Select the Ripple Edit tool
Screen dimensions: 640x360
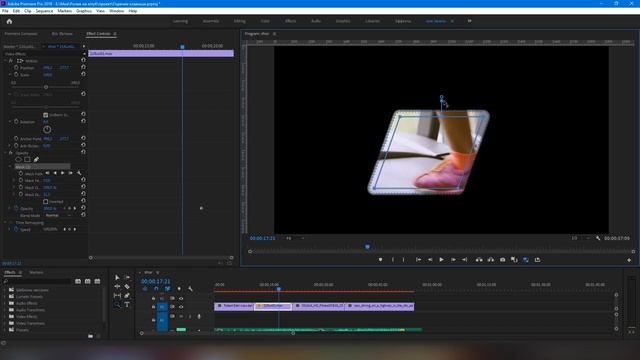click(x=117, y=287)
